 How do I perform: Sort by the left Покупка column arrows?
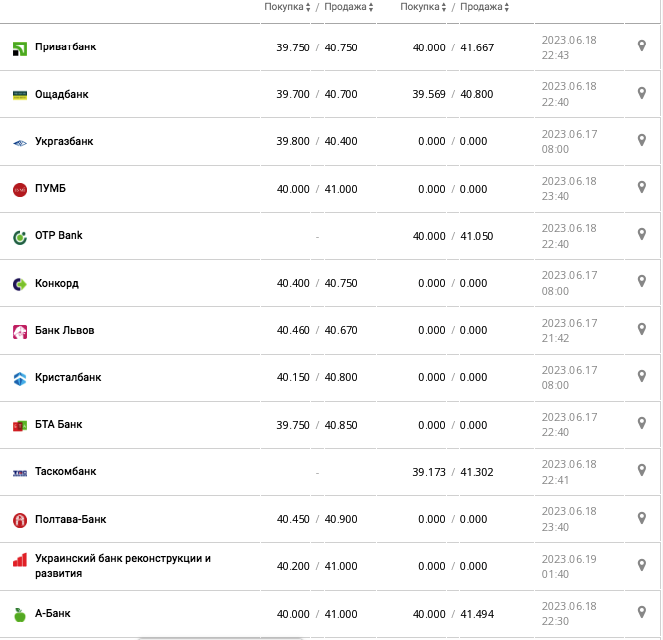[307, 7]
